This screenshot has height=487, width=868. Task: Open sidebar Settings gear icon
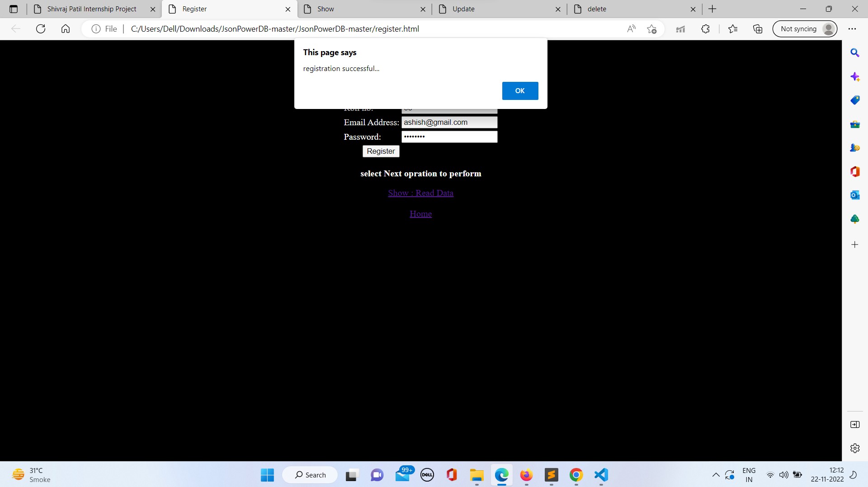855,448
